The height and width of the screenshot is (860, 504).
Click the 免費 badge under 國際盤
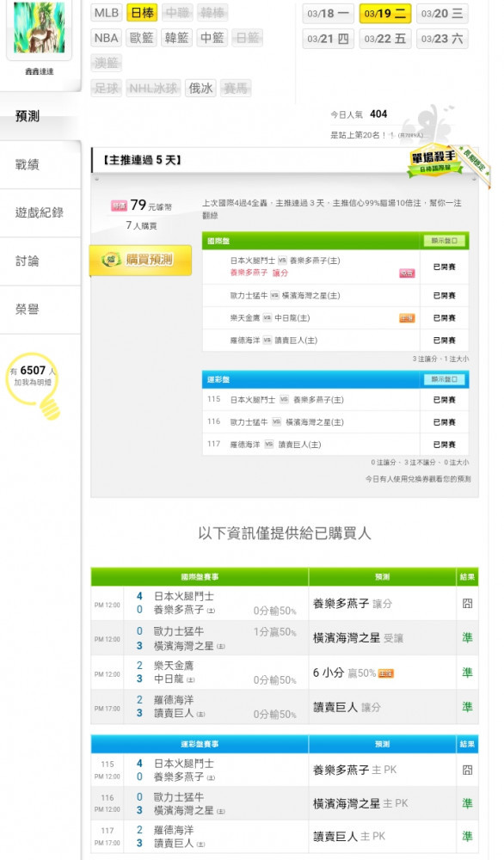[x=406, y=273]
